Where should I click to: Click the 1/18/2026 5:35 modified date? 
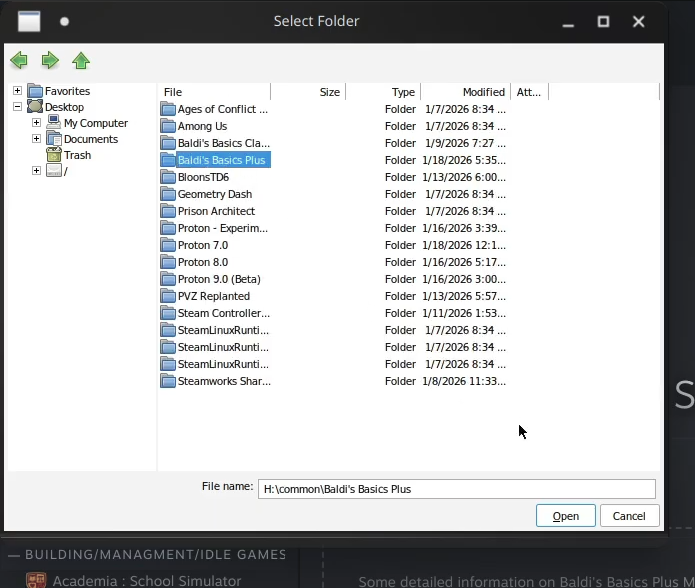click(464, 160)
